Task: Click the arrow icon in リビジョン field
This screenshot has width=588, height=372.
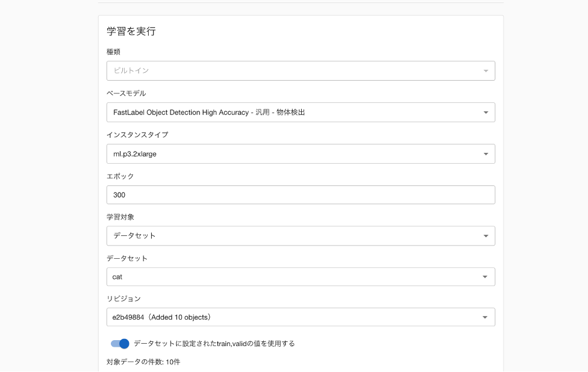Action: tap(486, 317)
